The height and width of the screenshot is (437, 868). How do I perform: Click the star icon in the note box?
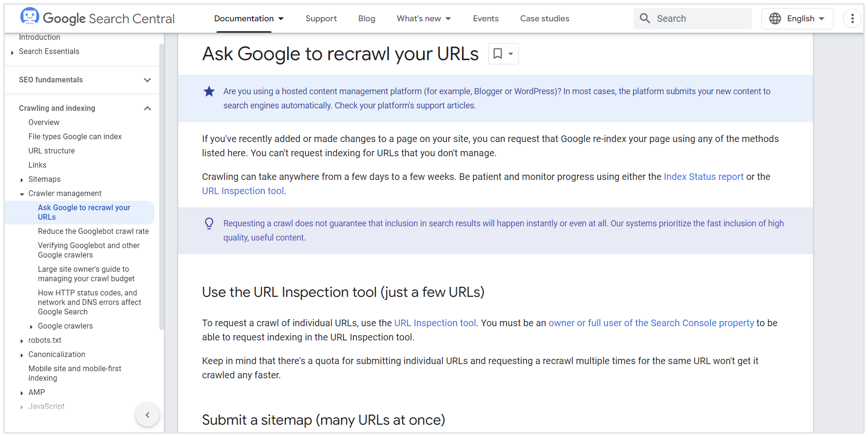point(209,91)
